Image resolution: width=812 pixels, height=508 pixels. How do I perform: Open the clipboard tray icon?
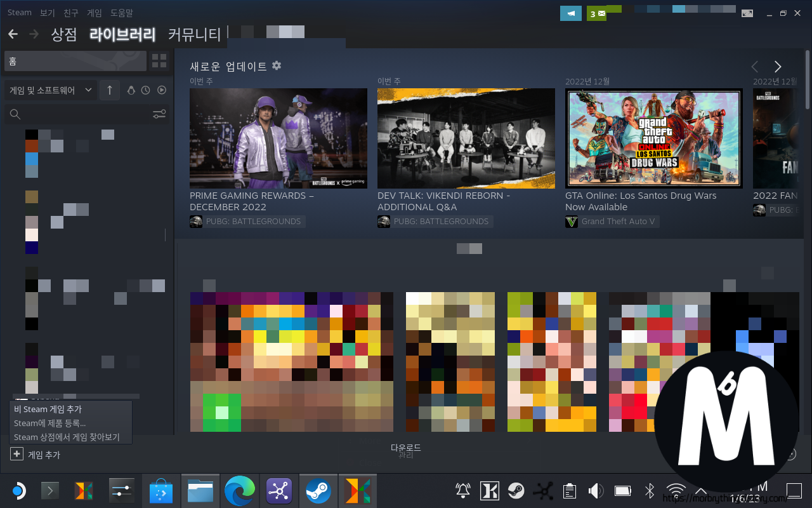(x=570, y=490)
